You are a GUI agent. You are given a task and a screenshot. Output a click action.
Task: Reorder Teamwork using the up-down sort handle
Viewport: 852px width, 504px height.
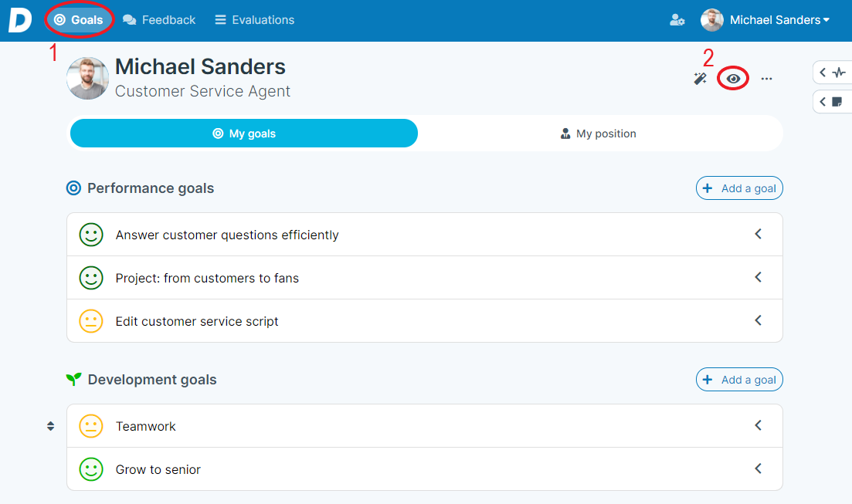point(50,426)
